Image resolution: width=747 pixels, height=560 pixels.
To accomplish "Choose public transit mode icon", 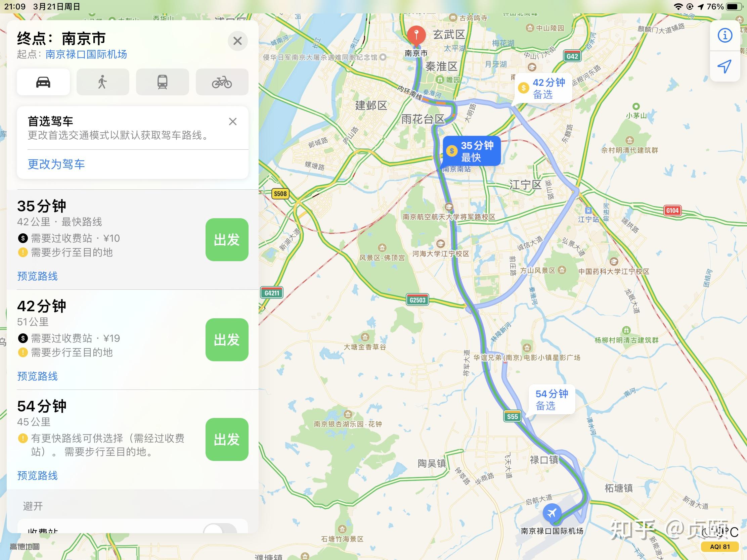I will (x=163, y=82).
